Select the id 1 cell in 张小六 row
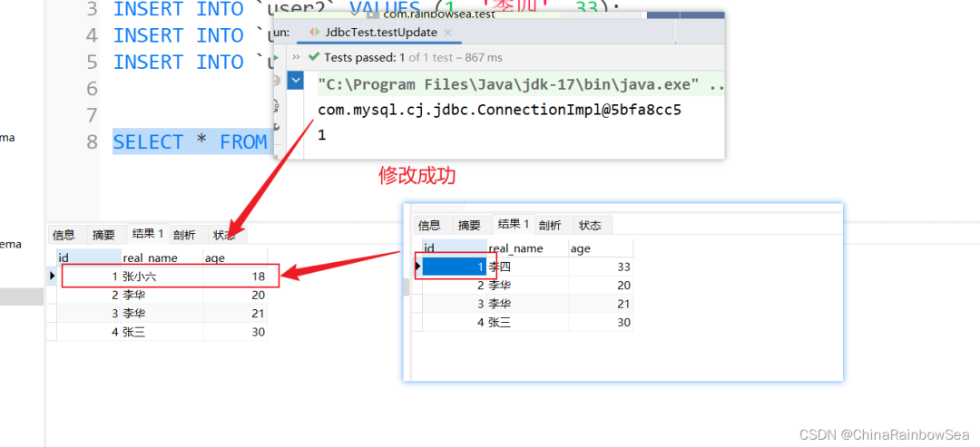Viewport: 980px width, 447px height. click(89, 277)
